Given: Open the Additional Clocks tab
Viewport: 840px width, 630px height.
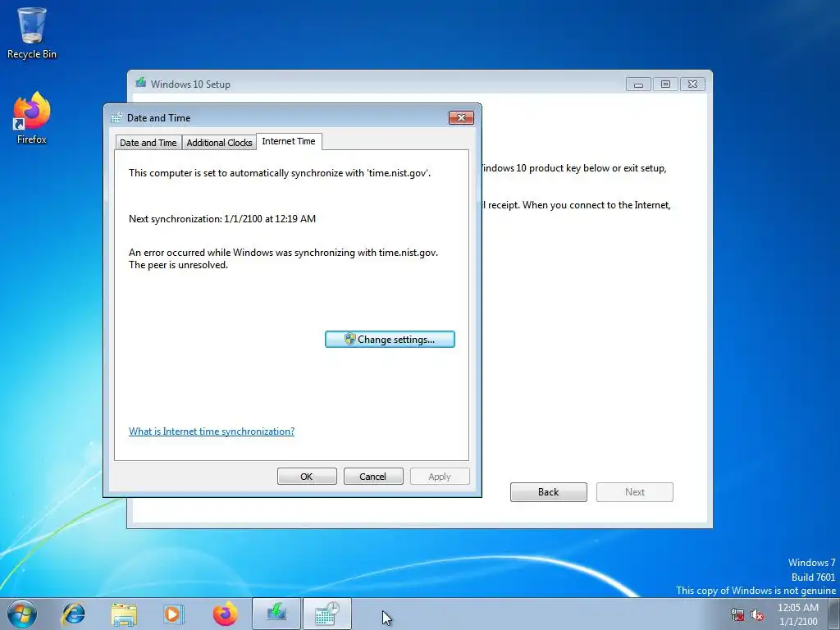Looking at the screenshot, I should (x=219, y=143).
